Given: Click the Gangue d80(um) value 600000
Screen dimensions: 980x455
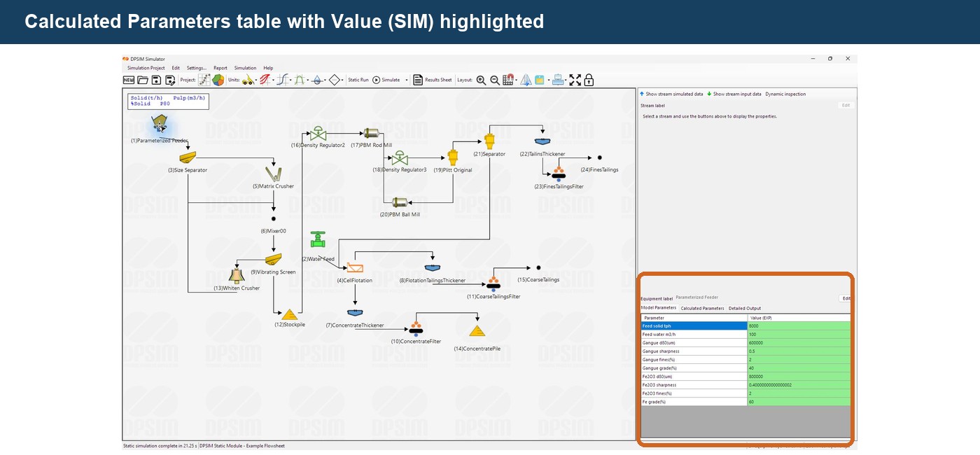Looking at the screenshot, I should pos(799,343).
